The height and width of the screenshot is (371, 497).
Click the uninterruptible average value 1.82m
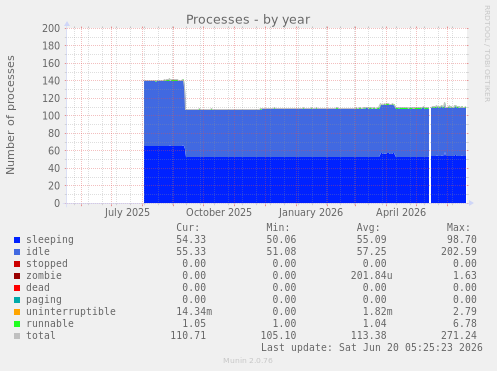[378, 311]
